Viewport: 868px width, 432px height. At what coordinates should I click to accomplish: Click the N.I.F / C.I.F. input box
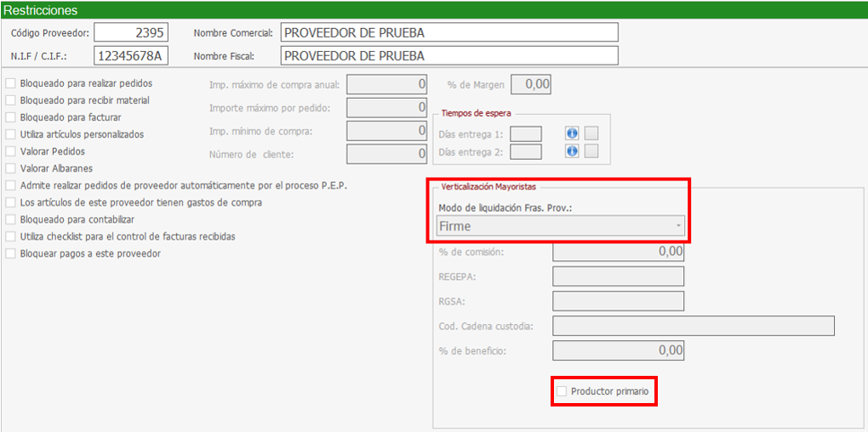click(131, 56)
